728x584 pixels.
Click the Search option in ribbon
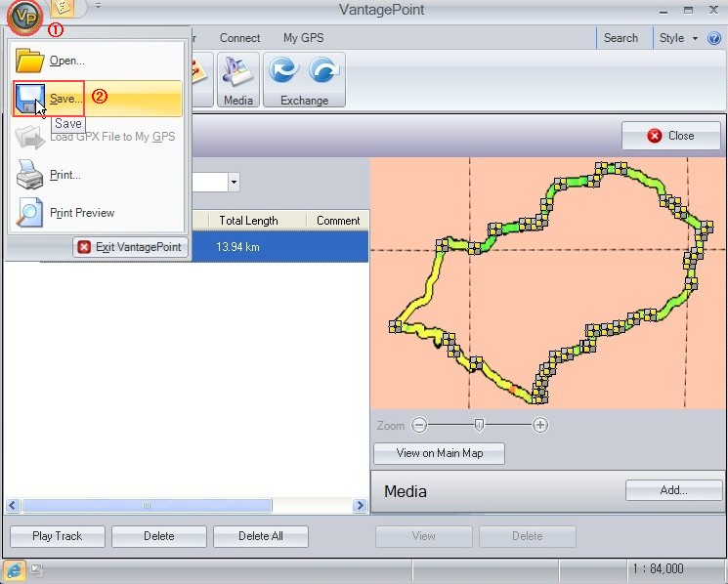tap(621, 38)
